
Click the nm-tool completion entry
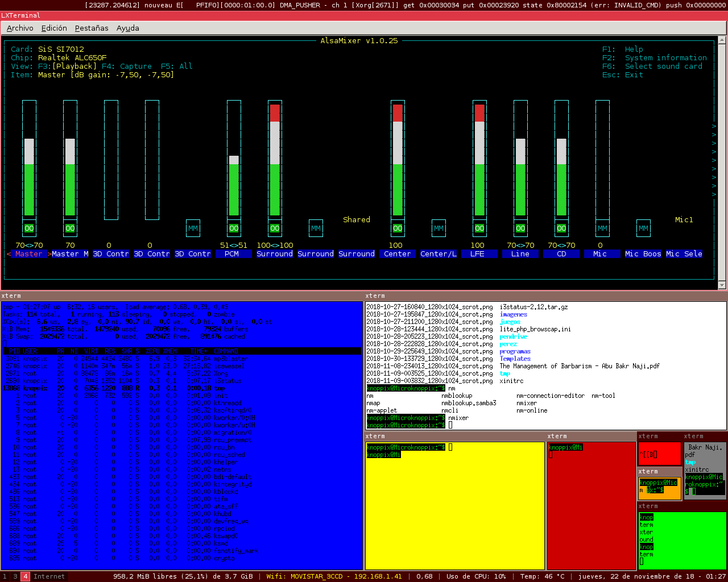point(603,396)
